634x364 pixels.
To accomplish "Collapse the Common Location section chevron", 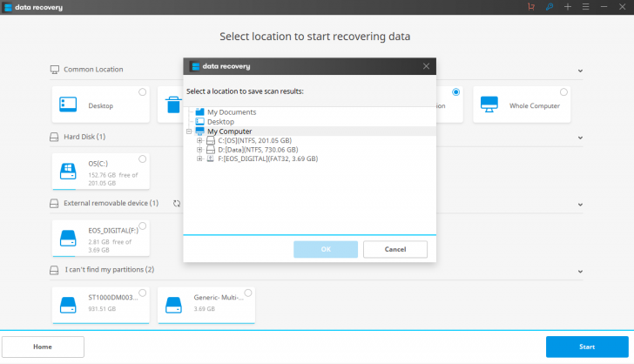I will click(x=580, y=71).
